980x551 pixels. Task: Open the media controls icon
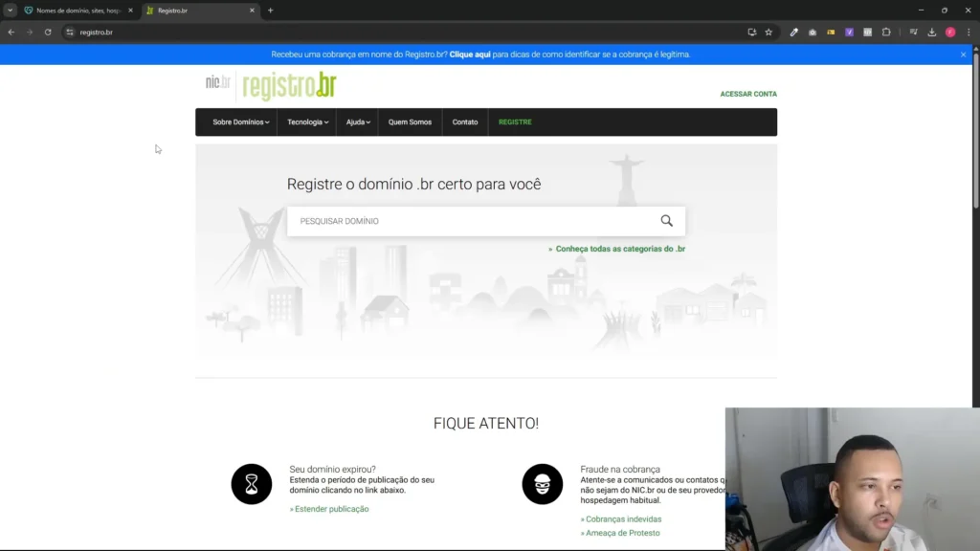[914, 32]
